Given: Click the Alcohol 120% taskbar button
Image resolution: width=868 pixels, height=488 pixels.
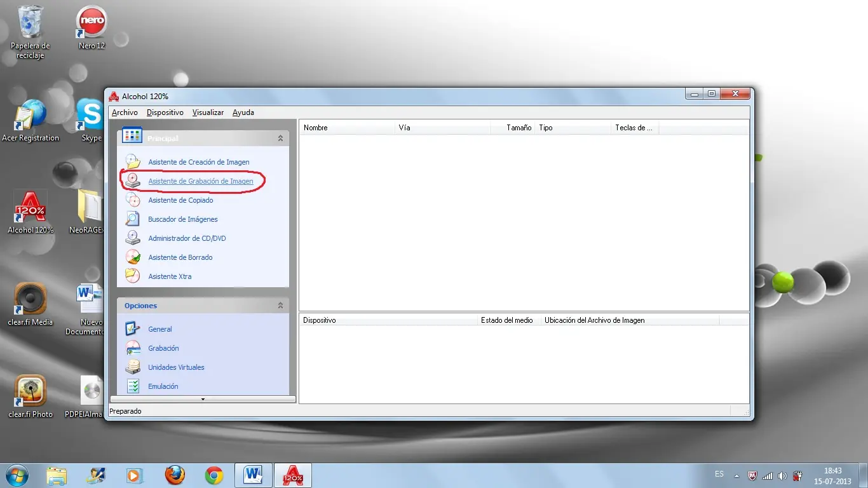Looking at the screenshot, I should point(292,475).
